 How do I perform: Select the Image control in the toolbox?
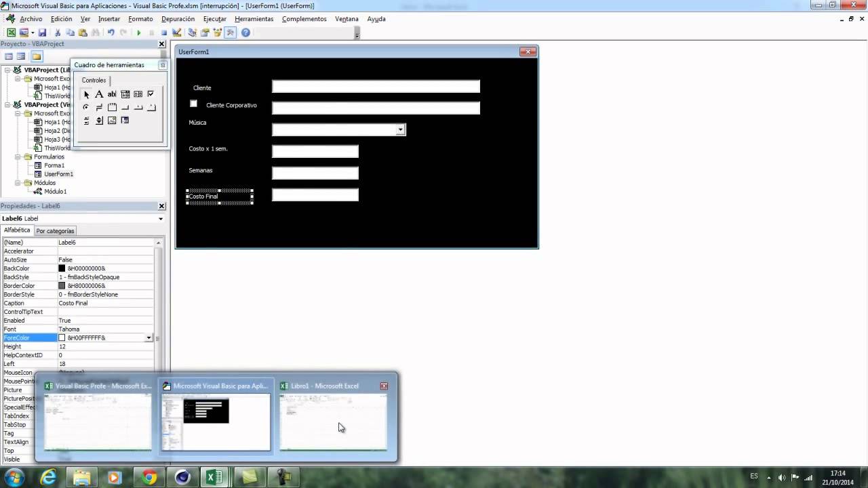112,120
